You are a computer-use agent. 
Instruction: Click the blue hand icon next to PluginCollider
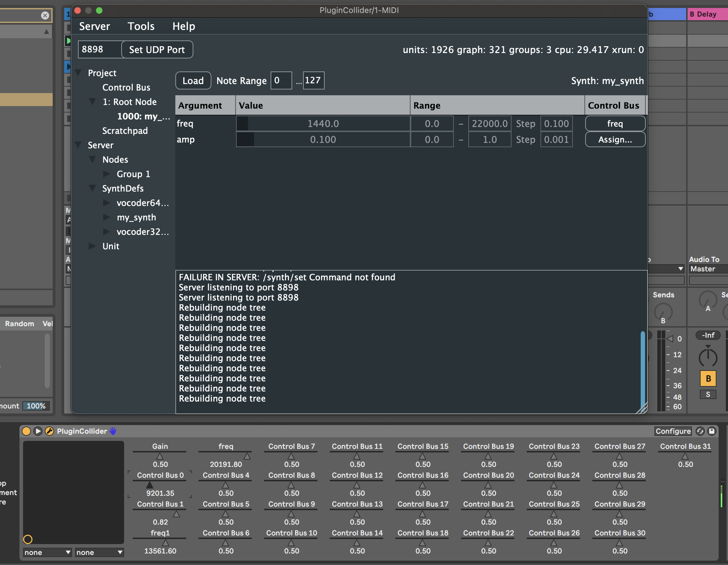click(113, 431)
